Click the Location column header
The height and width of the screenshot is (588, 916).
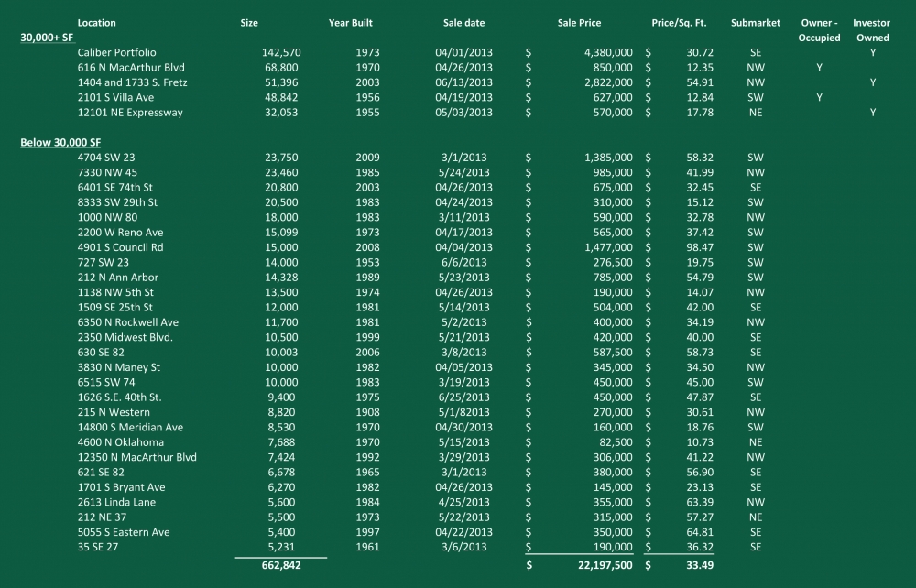click(96, 23)
